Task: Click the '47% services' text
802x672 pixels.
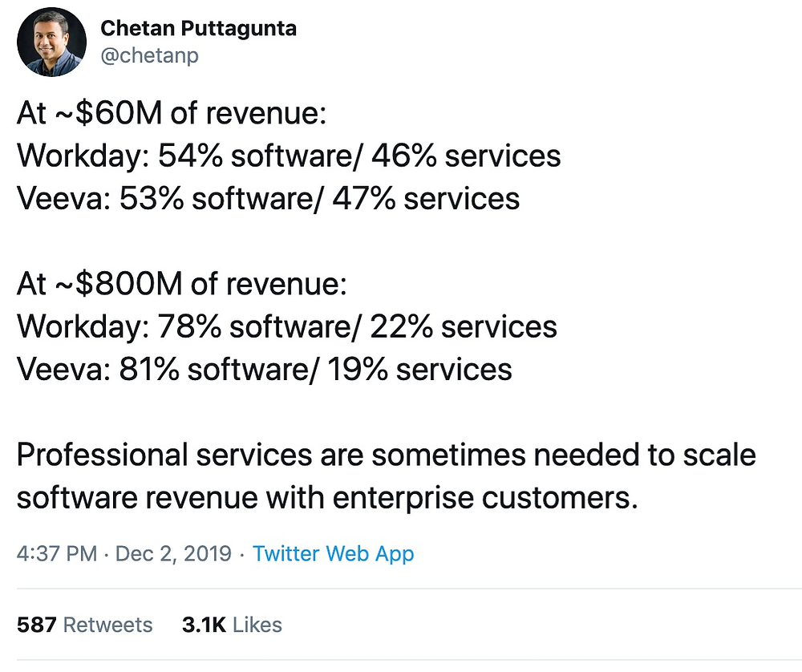Action: (426, 198)
